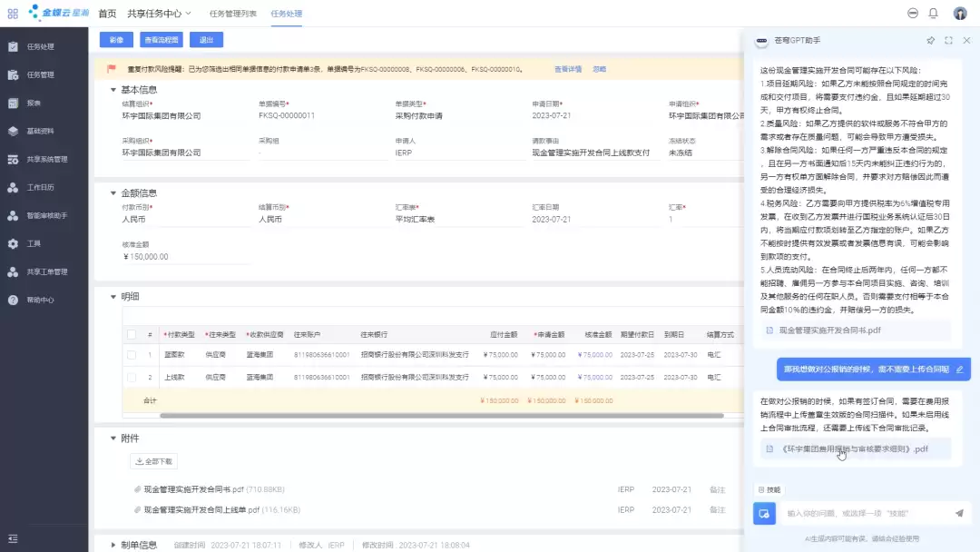
Task: Click the notification bell icon
Action: pos(933,13)
